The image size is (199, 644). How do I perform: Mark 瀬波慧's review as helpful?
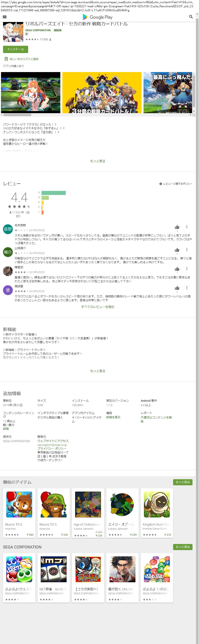click(177, 288)
